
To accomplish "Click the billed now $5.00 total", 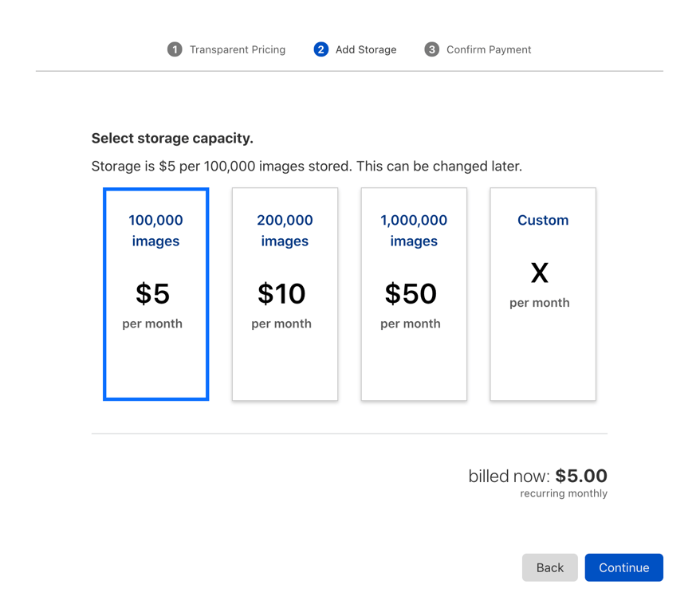I will coord(537,476).
